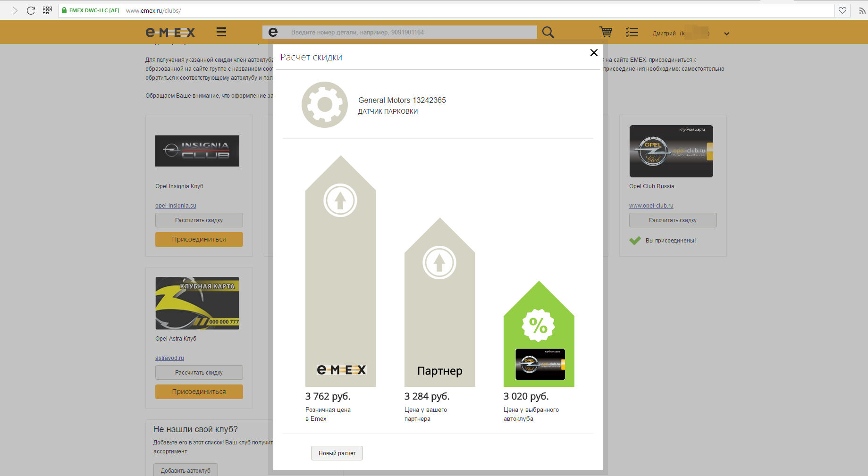Focus the part number search field
868x476 pixels.
click(400, 32)
